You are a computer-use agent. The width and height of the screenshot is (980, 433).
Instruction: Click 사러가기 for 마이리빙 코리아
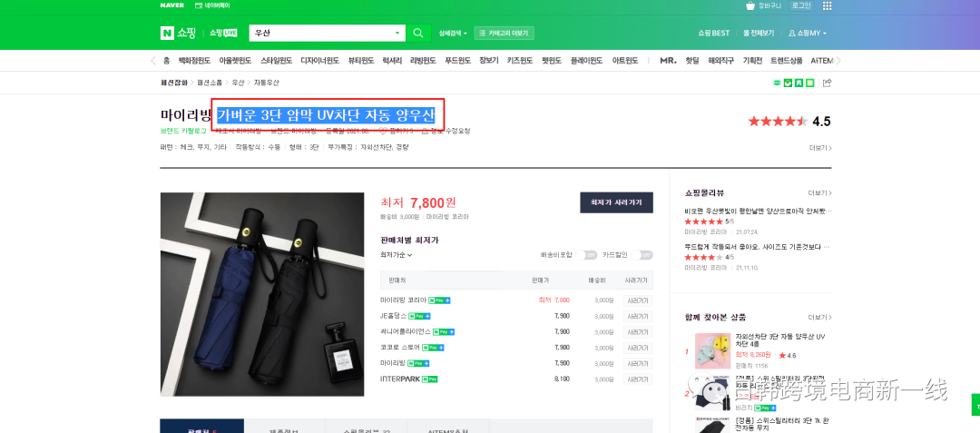coord(638,300)
